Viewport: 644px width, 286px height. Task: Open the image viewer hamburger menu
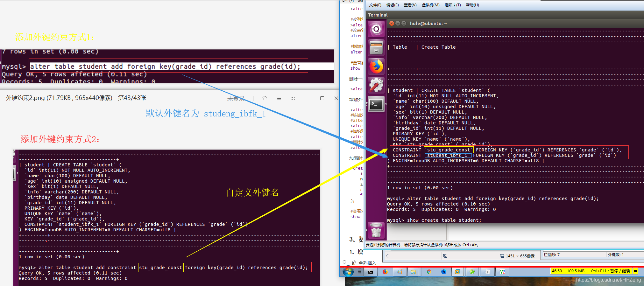279,98
